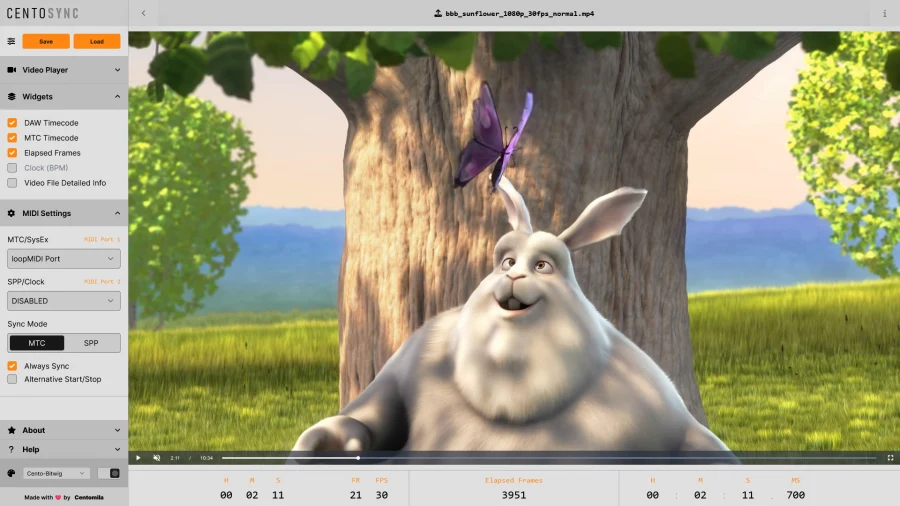The height and width of the screenshot is (506, 900).
Task: Collapse the MIDI Settings section
Action: pyautogui.click(x=118, y=213)
